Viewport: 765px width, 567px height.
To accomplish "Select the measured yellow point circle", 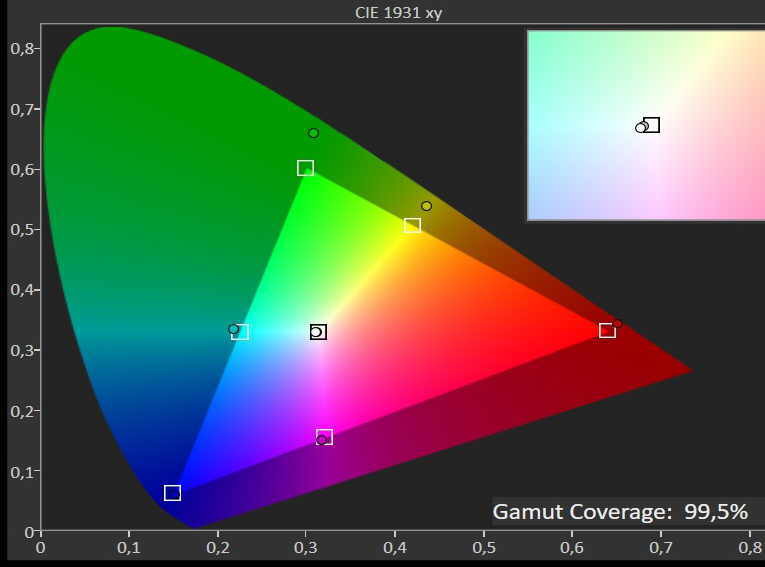I will point(426,206).
